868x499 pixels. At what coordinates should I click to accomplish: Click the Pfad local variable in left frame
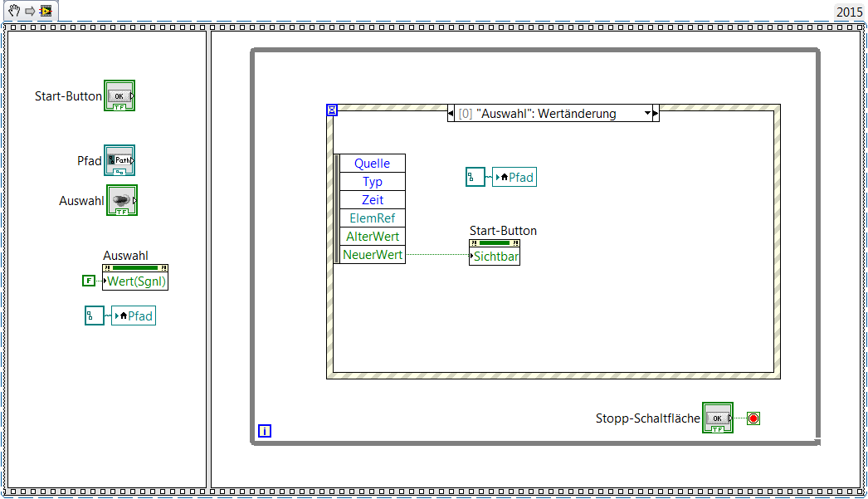134,316
